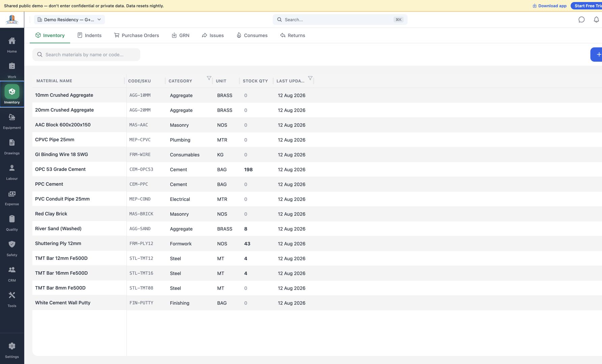Screen dimensions: 602x364
Task: Open the Tools section in sidebar
Action: [12, 299]
